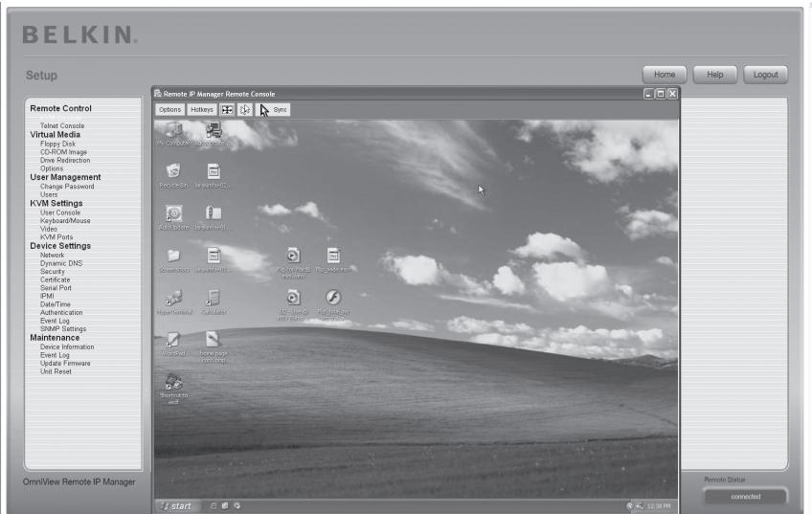This screenshot has width=812, height=514.
Task: Open Device Information page
Action: (67, 347)
